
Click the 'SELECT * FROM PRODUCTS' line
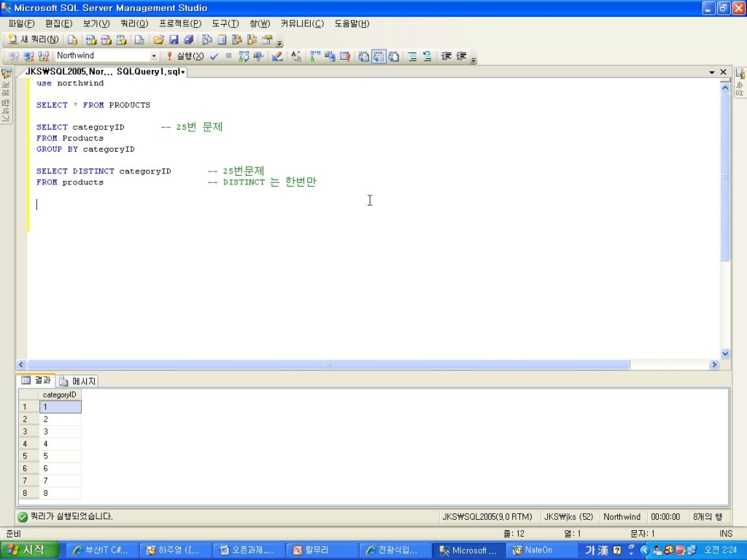93,105
